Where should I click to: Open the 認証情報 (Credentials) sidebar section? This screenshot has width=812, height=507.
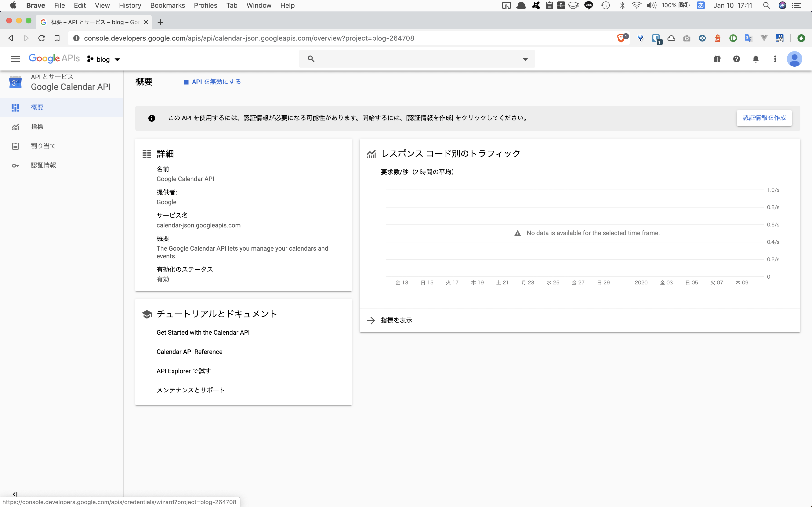(43, 165)
